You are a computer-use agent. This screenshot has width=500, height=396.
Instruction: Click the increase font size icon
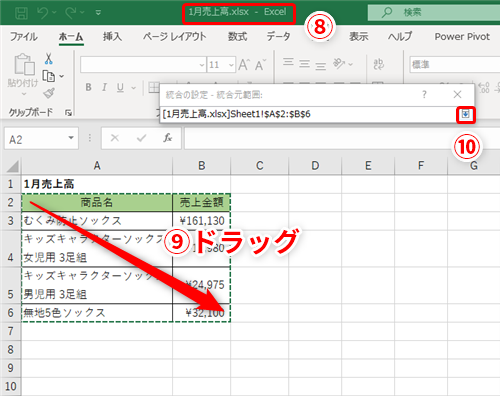(x=244, y=65)
